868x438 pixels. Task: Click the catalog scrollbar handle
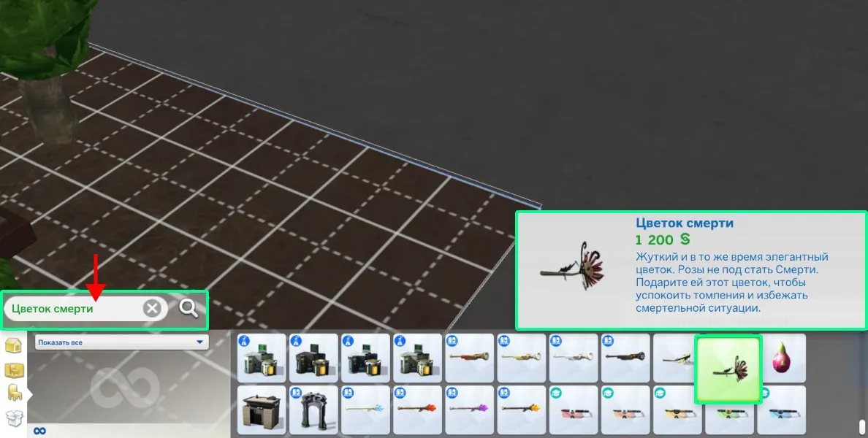pos(861,428)
